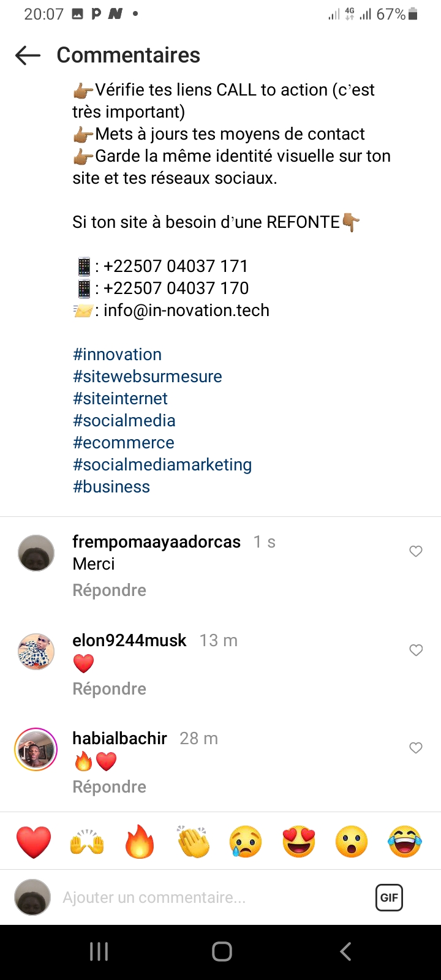Insert the heart-eyes quick emoji

click(299, 842)
